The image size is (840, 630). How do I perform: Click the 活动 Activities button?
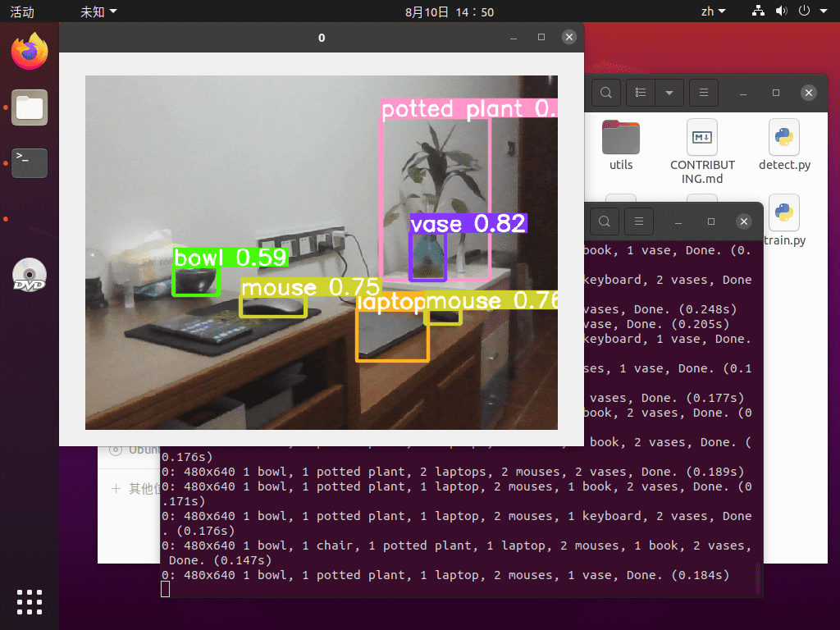[x=22, y=11]
